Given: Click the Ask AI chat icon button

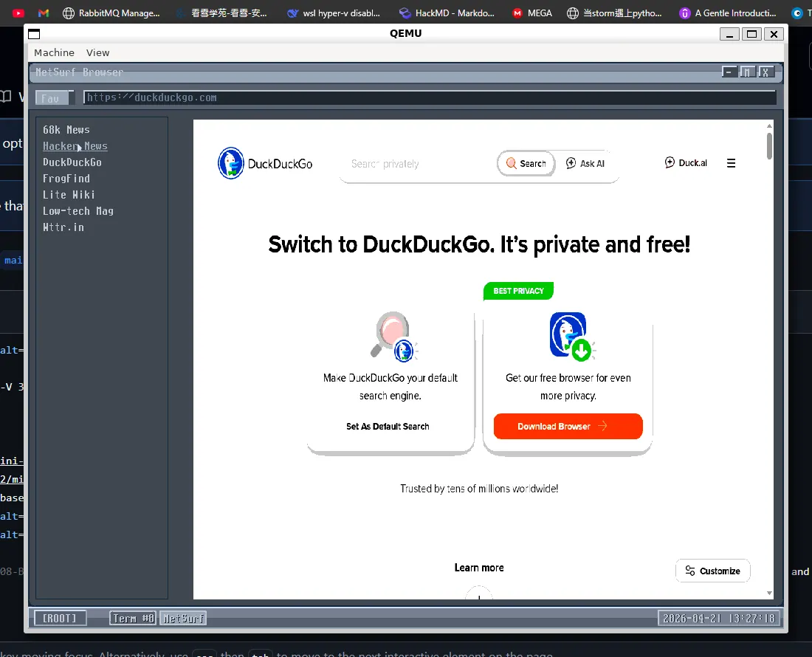Looking at the screenshot, I should [585, 164].
